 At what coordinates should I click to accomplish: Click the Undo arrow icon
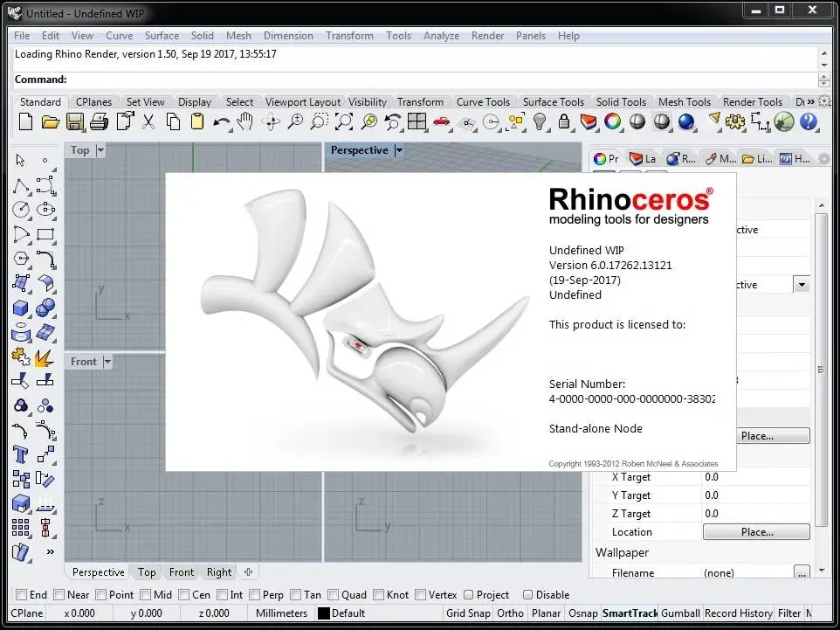point(221,122)
